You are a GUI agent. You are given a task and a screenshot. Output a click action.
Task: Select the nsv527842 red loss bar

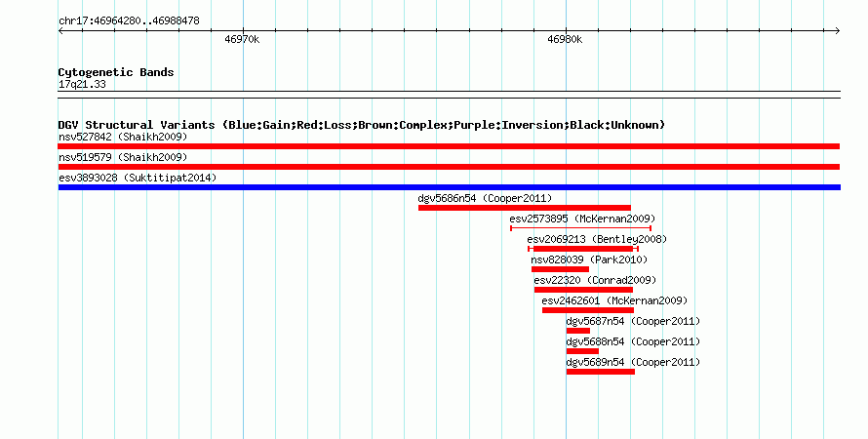tap(449, 146)
